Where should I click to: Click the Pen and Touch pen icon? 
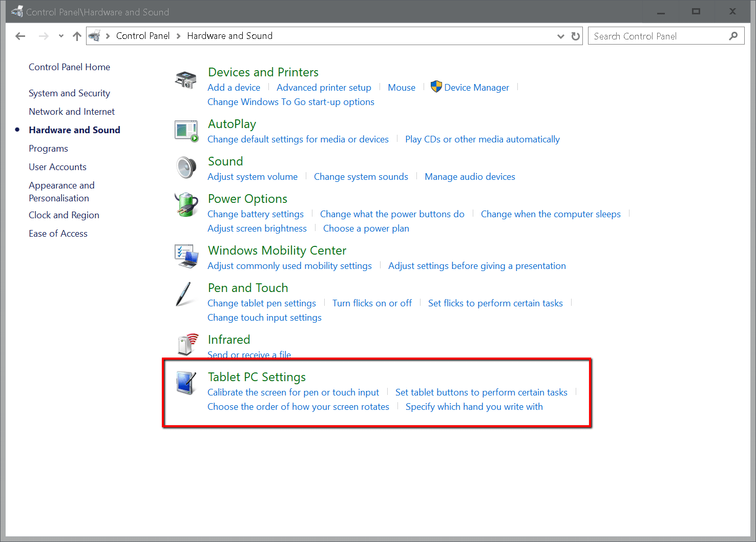coord(183,294)
